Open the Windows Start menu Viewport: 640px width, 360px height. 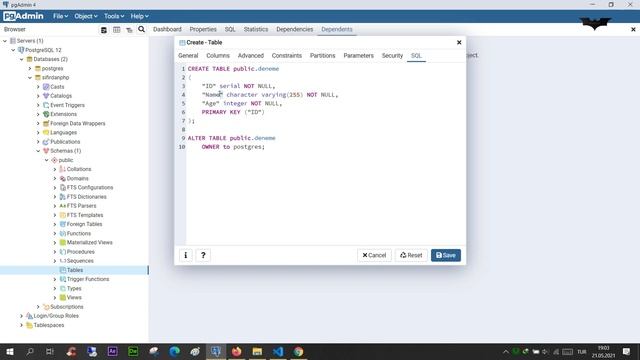[10, 351]
